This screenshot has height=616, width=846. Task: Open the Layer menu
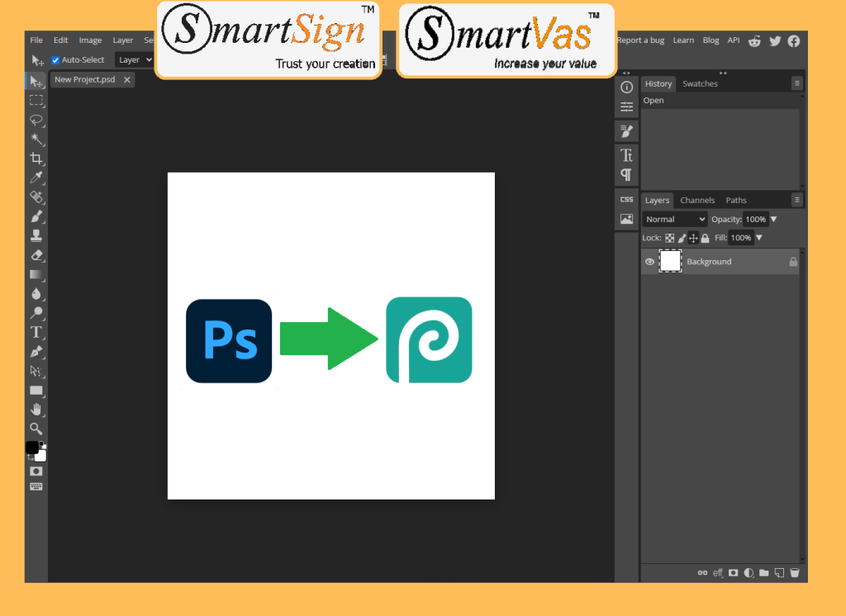(x=122, y=40)
